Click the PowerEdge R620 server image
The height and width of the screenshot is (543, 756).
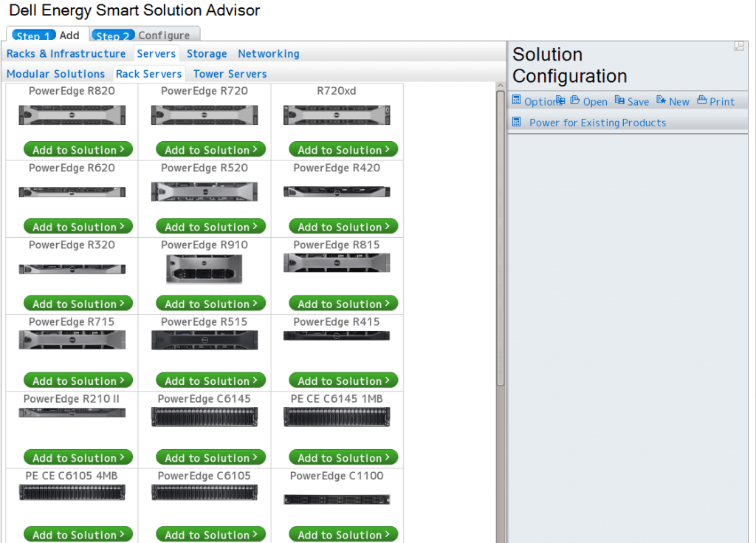pos(72,191)
